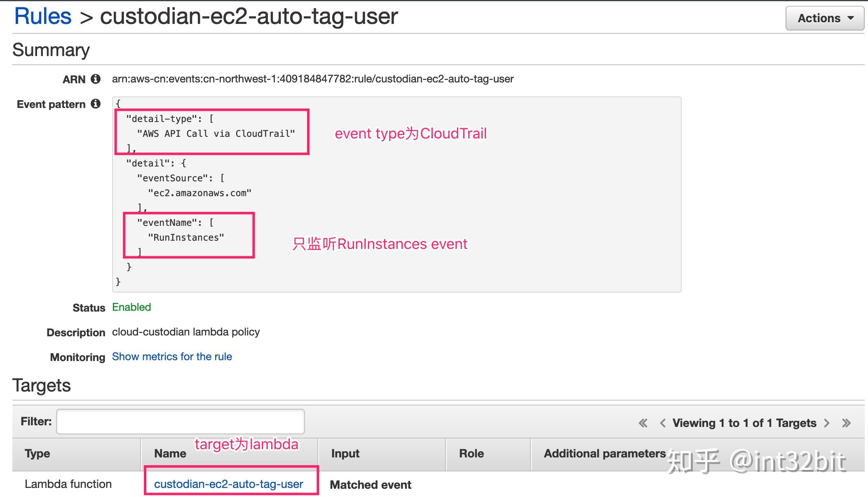Open the Actions dropdown menu

824,18
